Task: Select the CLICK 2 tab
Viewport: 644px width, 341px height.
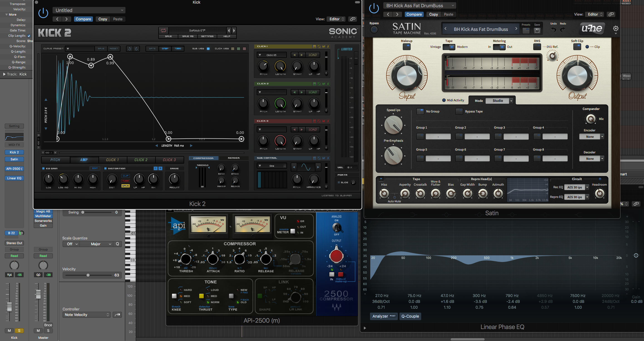Action: (141, 160)
